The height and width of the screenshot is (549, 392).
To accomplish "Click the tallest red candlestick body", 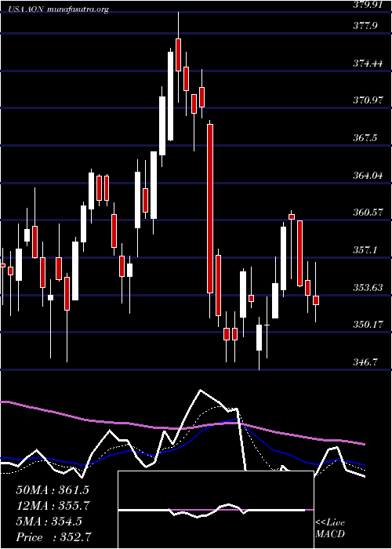I will click(209, 209).
